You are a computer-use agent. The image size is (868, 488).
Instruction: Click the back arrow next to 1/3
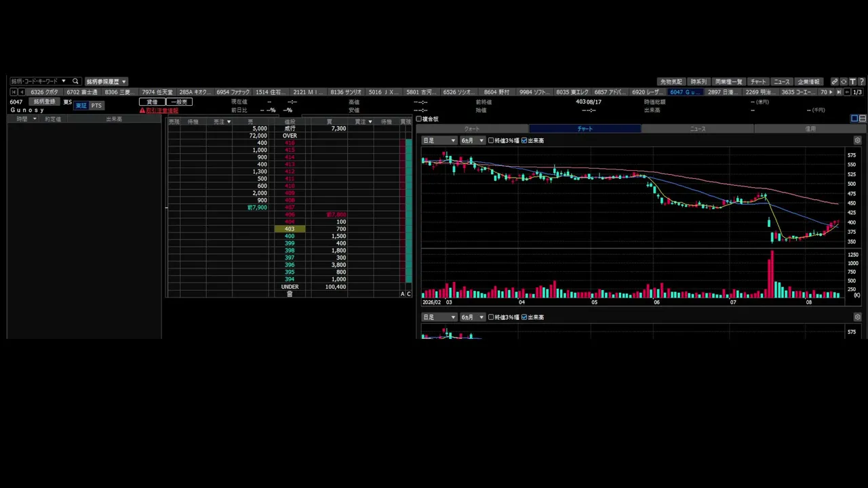pos(847,92)
